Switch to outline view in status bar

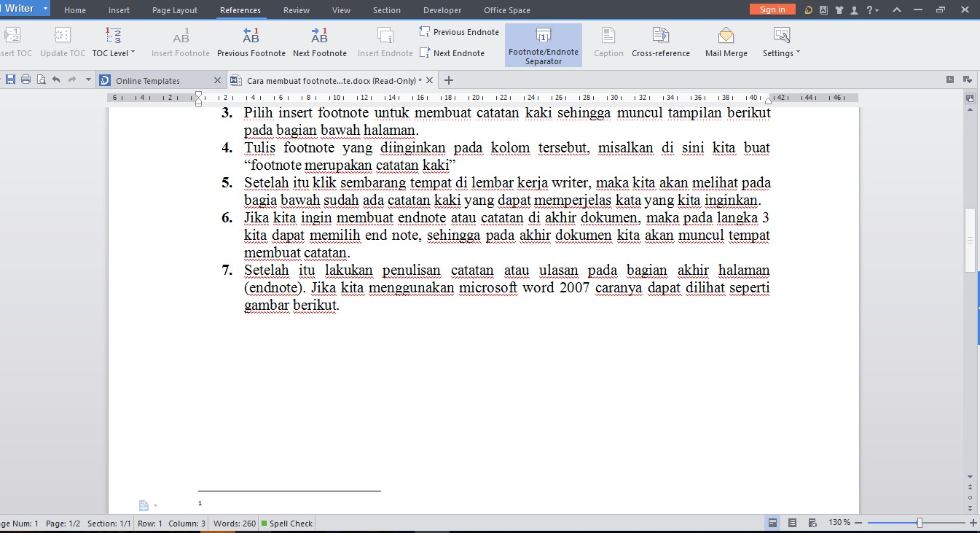coord(791,522)
